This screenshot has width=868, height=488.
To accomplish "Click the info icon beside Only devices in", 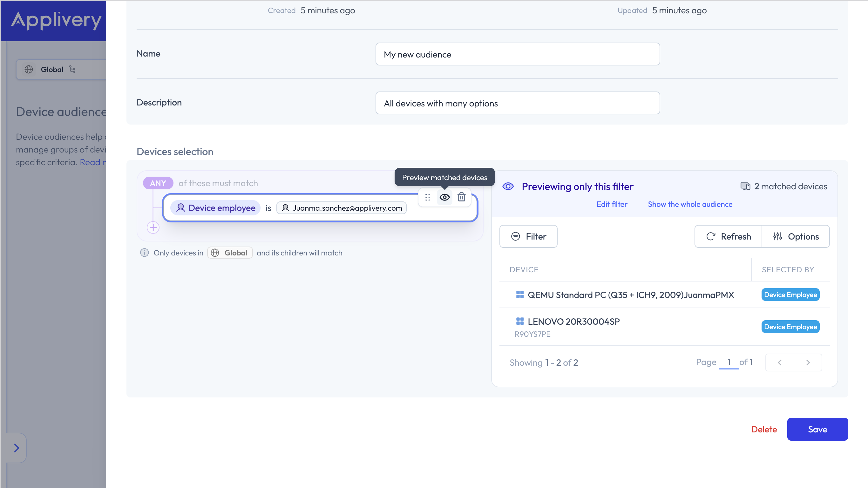I will (144, 253).
